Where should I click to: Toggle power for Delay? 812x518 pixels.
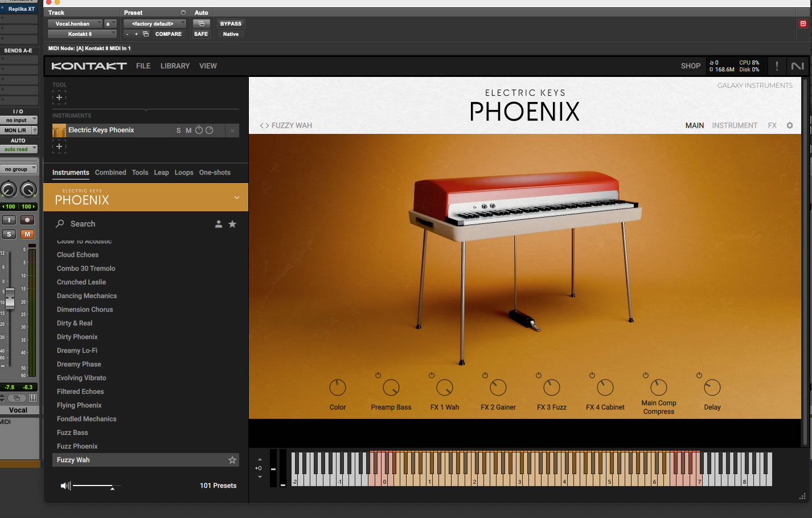click(x=699, y=375)
